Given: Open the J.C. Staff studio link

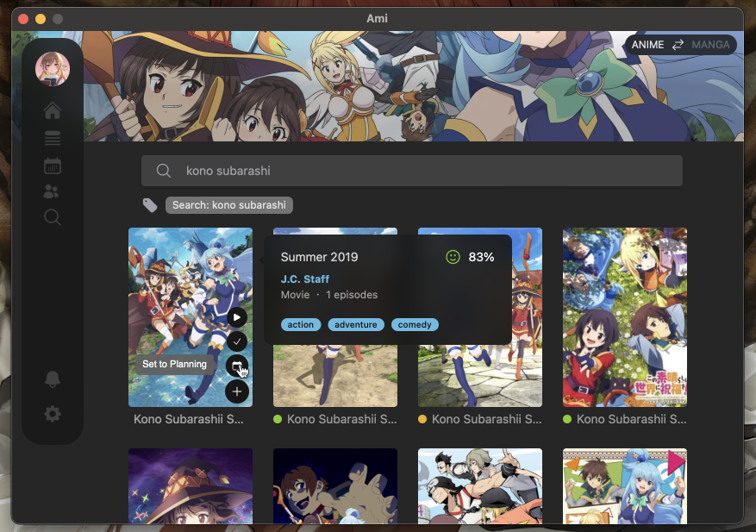Looking at the screenshot, I should (x=304, y=279).
